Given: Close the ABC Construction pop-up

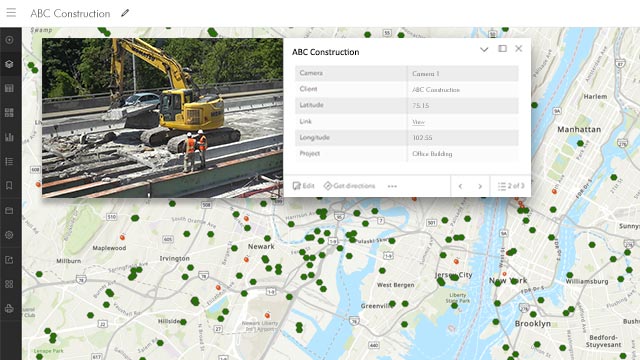Looking at the screenshot, I should click(x=519, y=49).
